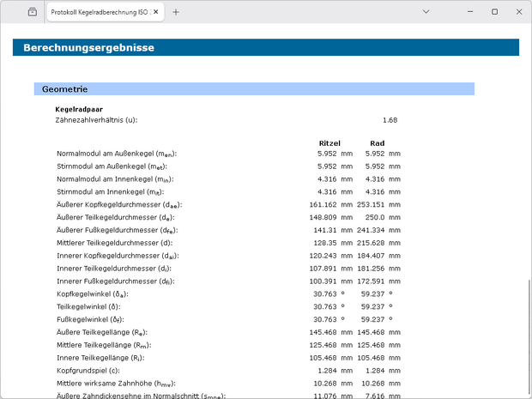Image resolution: width=532 pixels, height=399 pixels.
Task: Open the tab actions menu icon
Action: (32, 12)
